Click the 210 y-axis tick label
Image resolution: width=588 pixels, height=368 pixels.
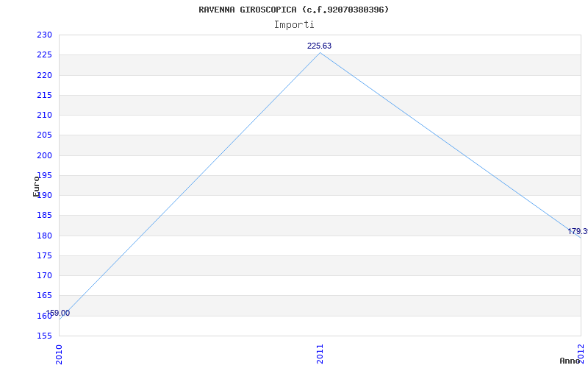(44, 116)
